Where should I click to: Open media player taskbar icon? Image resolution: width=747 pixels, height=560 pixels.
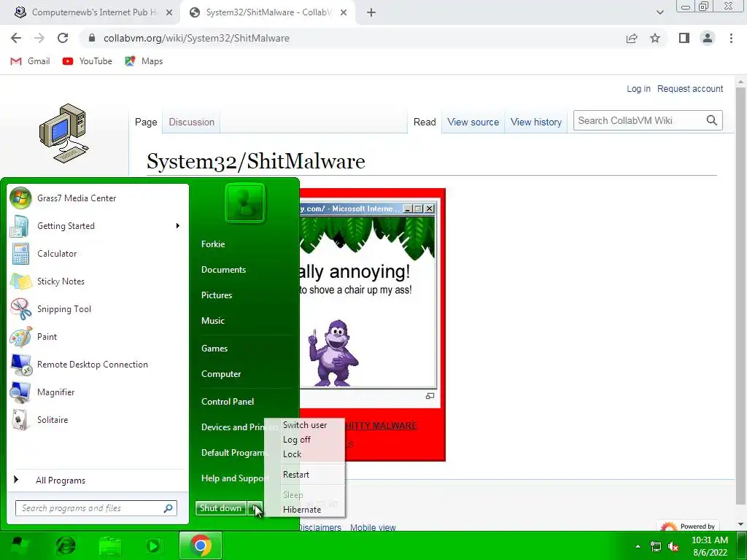click(153, 545)
